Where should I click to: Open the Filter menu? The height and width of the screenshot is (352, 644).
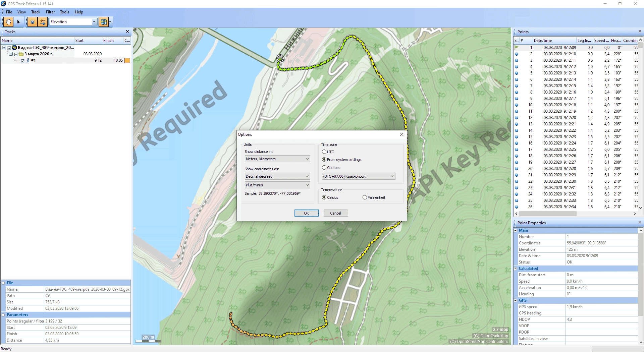pyautogui.click(x=50, y=12)
